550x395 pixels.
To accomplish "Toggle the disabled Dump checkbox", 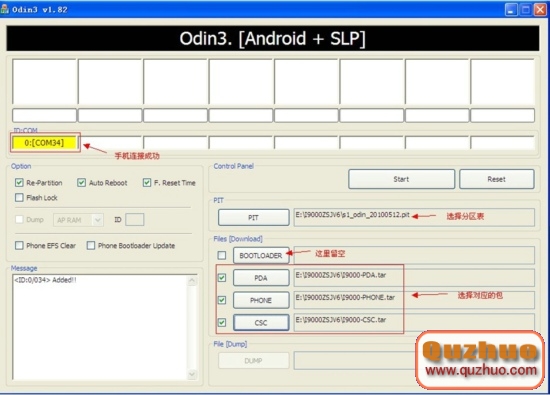I will click(x=19, y=219).
